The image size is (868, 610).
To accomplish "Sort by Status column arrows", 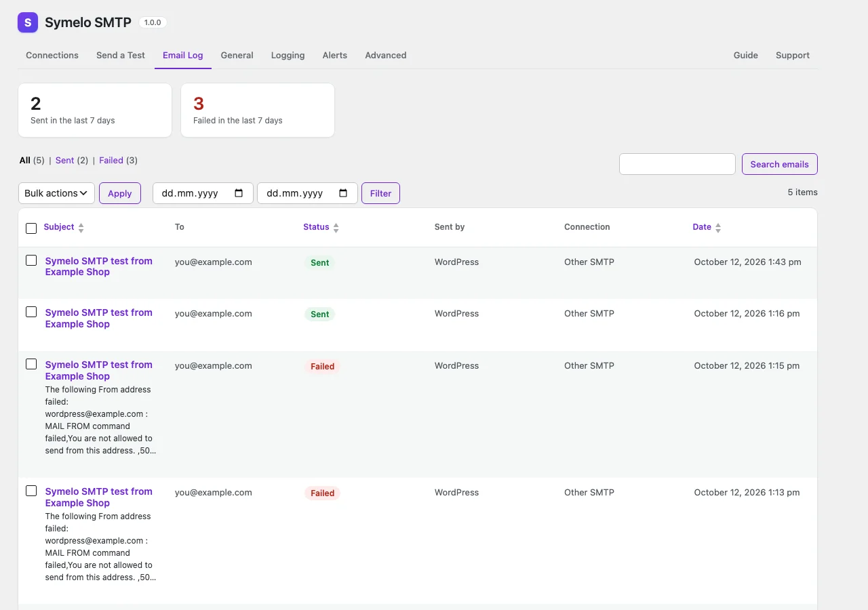I will tap(336, 228).
